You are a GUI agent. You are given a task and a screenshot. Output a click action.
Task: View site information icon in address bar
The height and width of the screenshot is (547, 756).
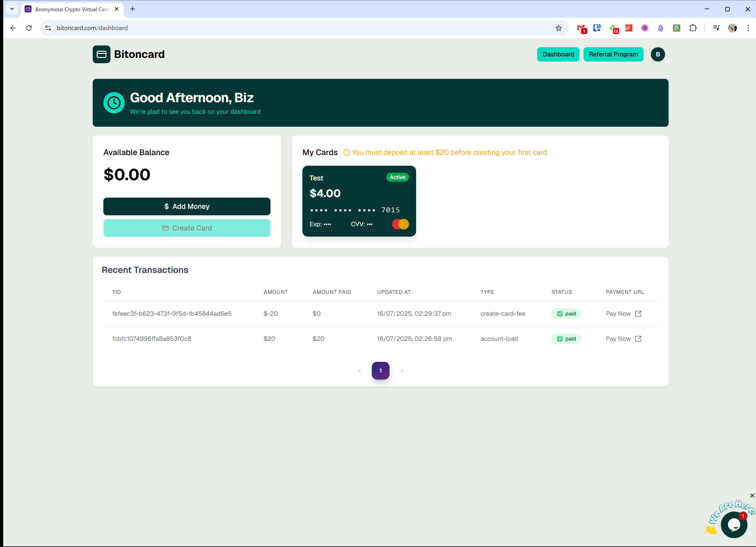(x=48, y=28)
